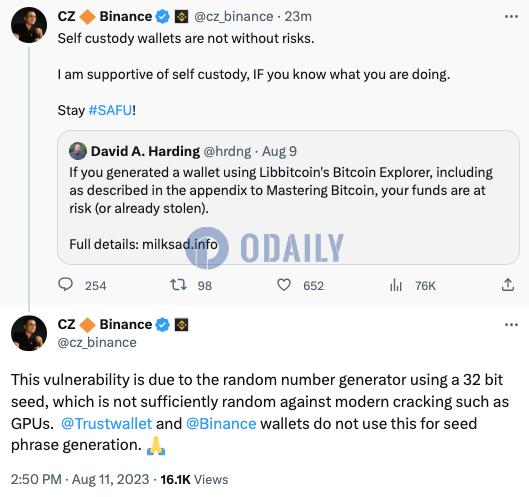This screenshot has width=529, height=497.
Task: Click Binance affiliate badge beside top username
Action: pyautogui.click(x=182, y=17)
